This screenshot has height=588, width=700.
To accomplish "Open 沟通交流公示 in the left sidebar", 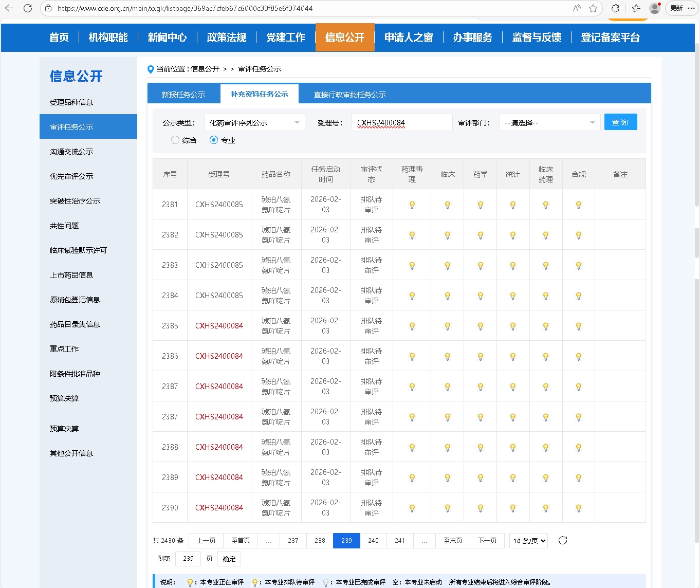I will (71, 152).
